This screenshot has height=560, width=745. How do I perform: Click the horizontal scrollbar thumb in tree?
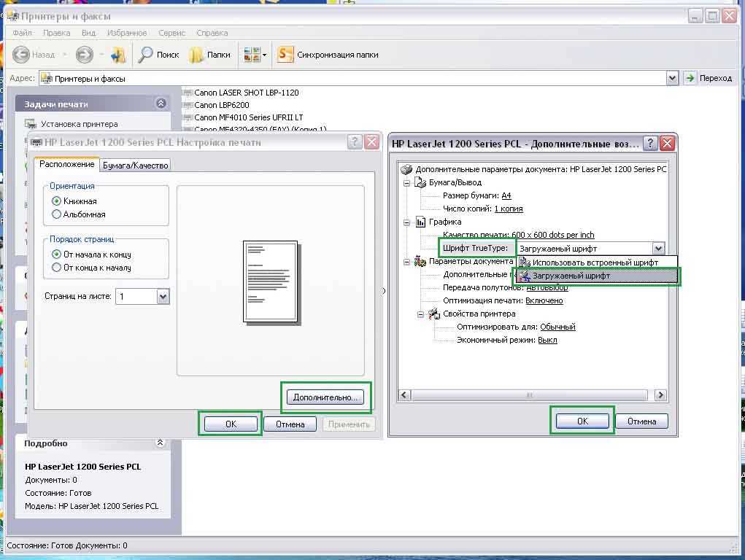click(529, 394)
